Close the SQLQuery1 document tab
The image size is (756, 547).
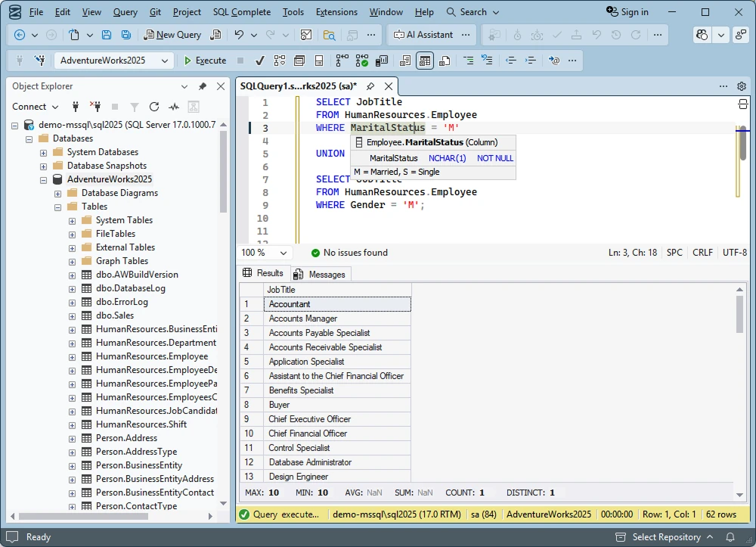tap(389, 86)
